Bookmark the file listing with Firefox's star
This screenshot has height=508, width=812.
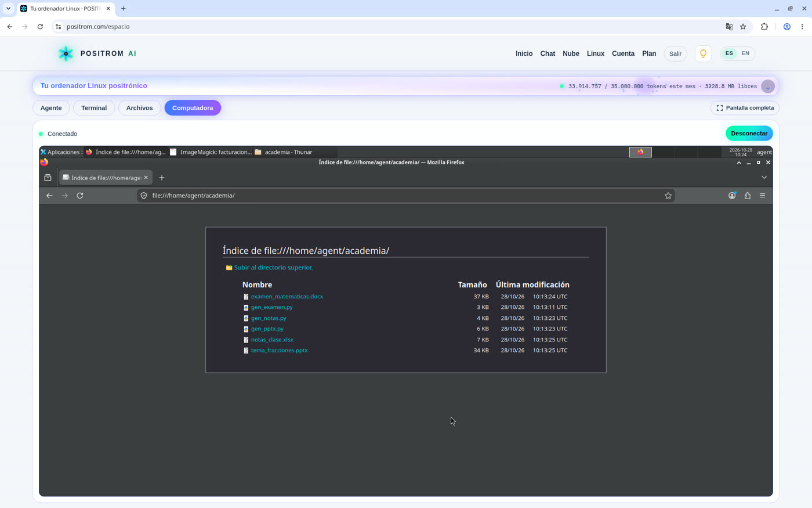[x=668, y=196]
